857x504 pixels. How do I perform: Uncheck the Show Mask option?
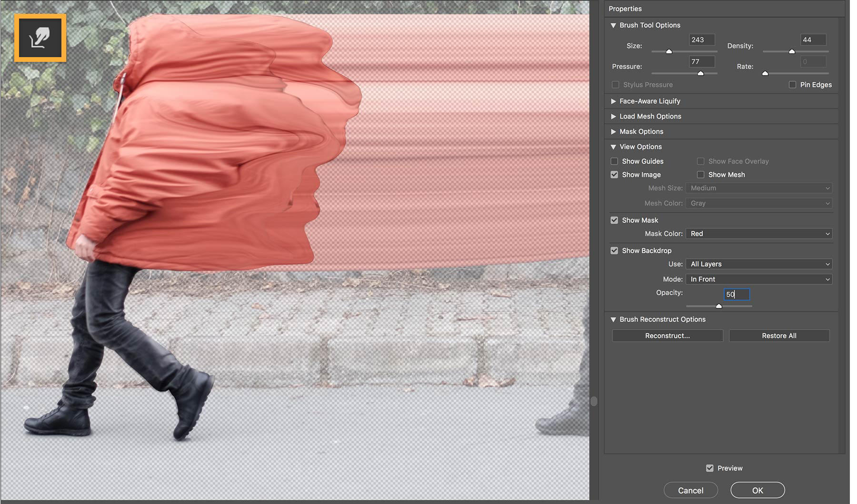click(x=614, y=220)
